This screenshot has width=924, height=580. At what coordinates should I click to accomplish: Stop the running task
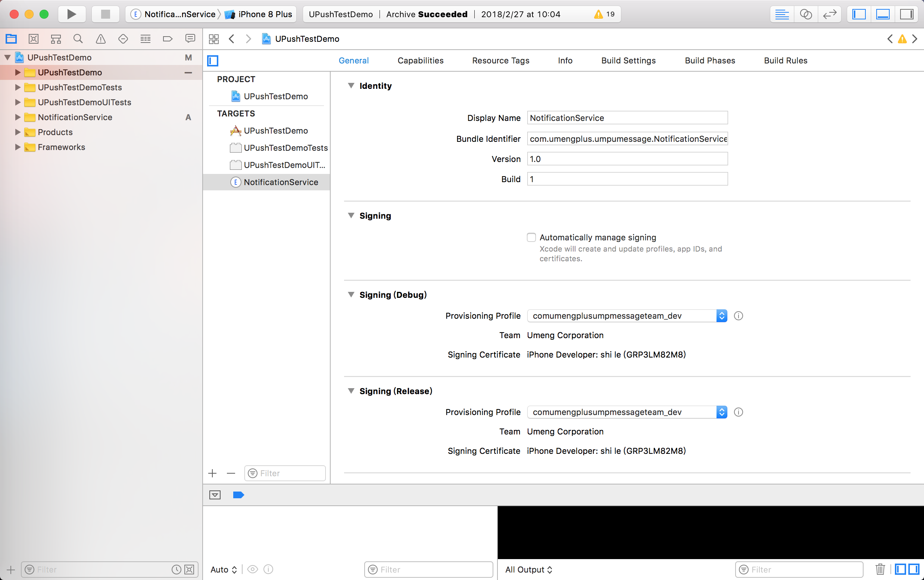(106, 14)
